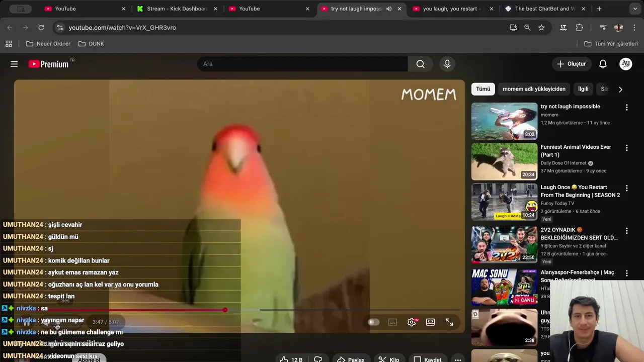This screenshot has width=644, height=362.
Task: Open options for 'try not laugh impossible' suggestion
Action: pos(626,107)
